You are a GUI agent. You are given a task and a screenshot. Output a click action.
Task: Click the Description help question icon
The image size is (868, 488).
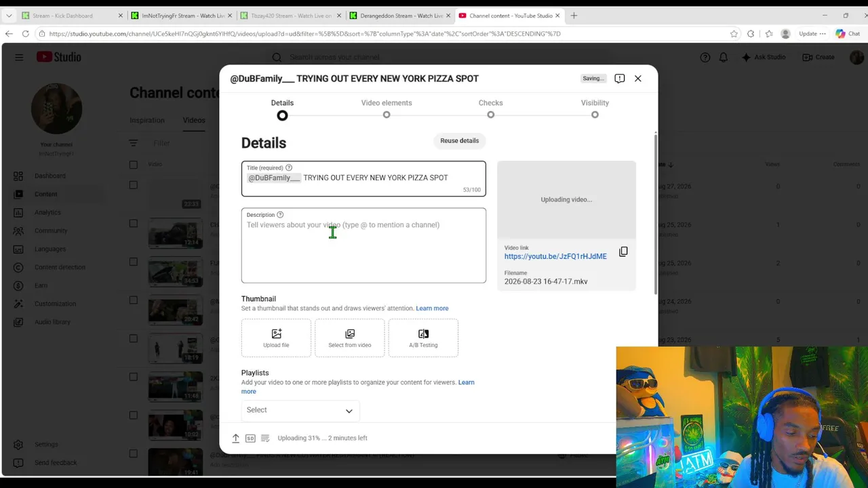point(280,215)
